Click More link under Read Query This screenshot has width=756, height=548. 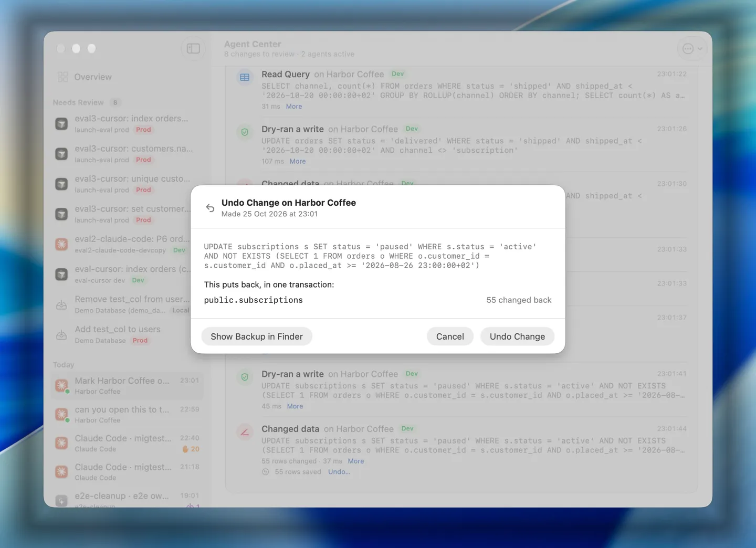[x=294, y=107]
